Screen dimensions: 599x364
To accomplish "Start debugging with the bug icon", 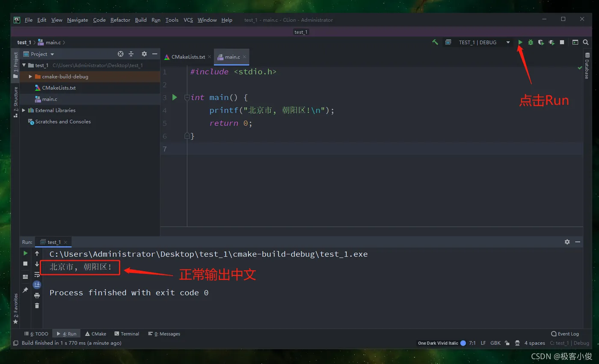I will pos(531,42).
